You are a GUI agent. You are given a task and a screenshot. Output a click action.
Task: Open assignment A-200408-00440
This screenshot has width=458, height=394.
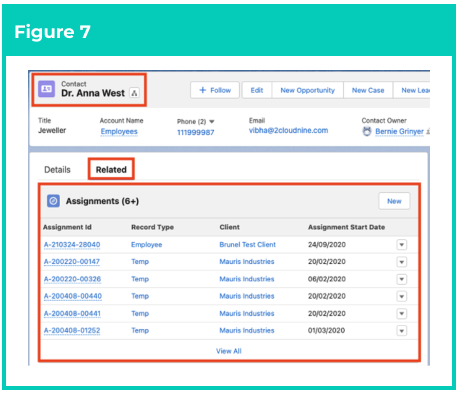[x=73, y=296]
